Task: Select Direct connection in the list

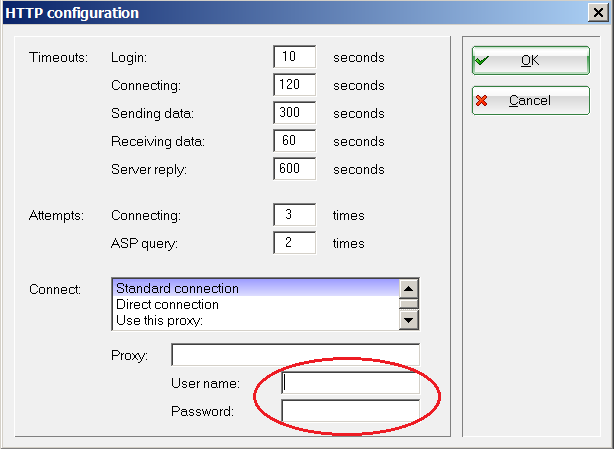Action: 256,304
